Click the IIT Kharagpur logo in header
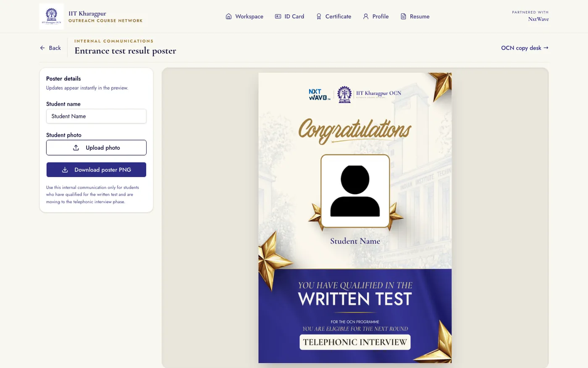The height and width of the screenshot is (368, 588). click(x=51, y=16)
